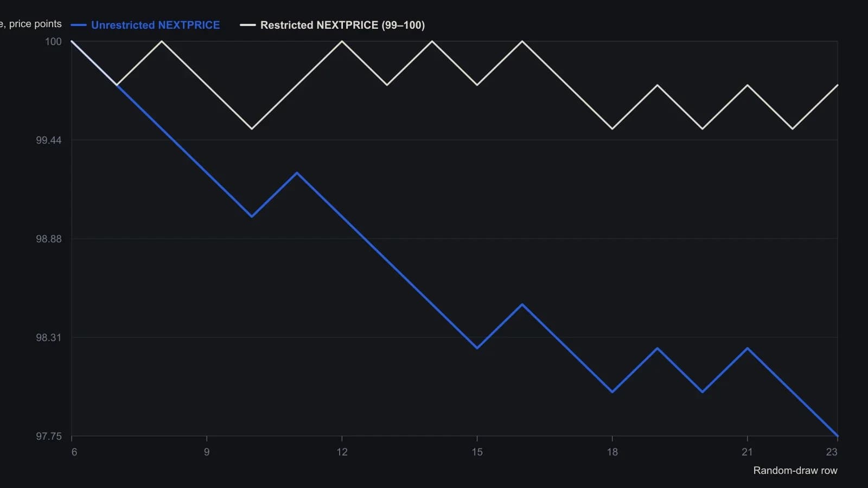This screenshot has height=488, width=868.
Task: Click the blue line's peak at row 16
Action: [x=522, y=304]
